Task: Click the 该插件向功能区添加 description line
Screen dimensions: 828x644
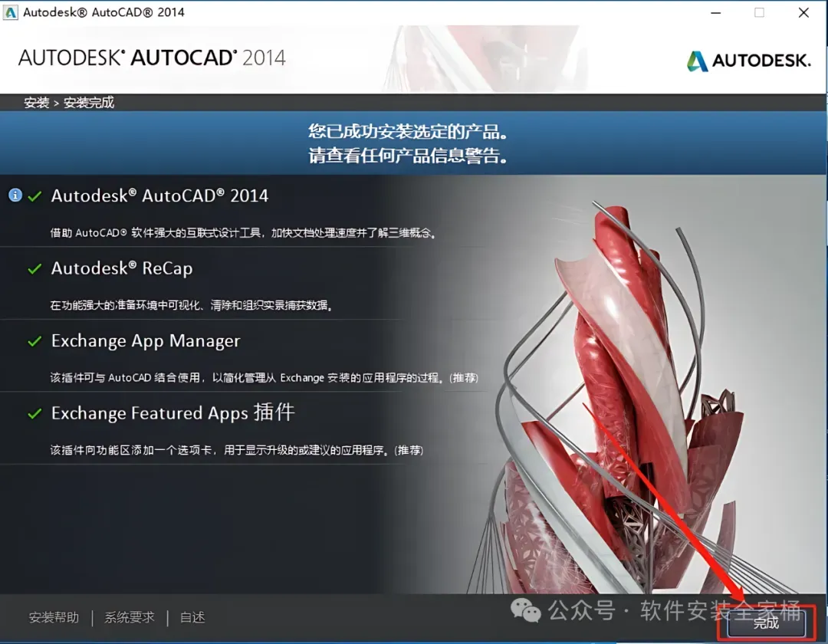Action: 237,450
